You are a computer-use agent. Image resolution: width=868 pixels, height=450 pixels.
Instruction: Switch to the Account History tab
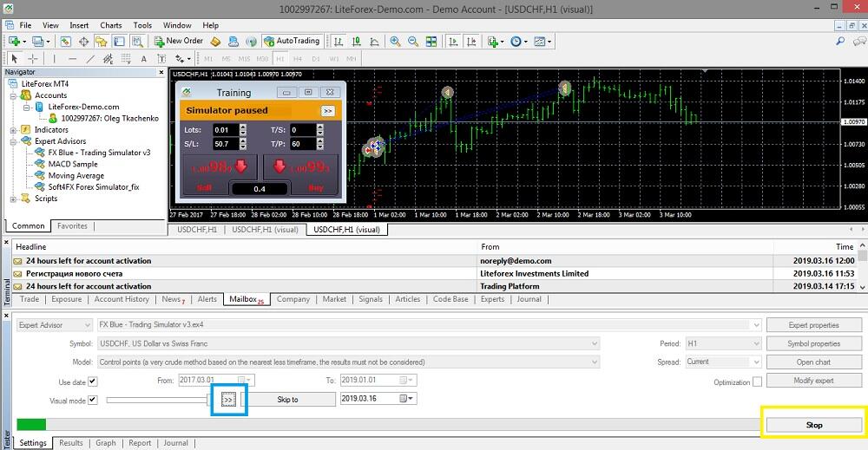click(122, 299)
